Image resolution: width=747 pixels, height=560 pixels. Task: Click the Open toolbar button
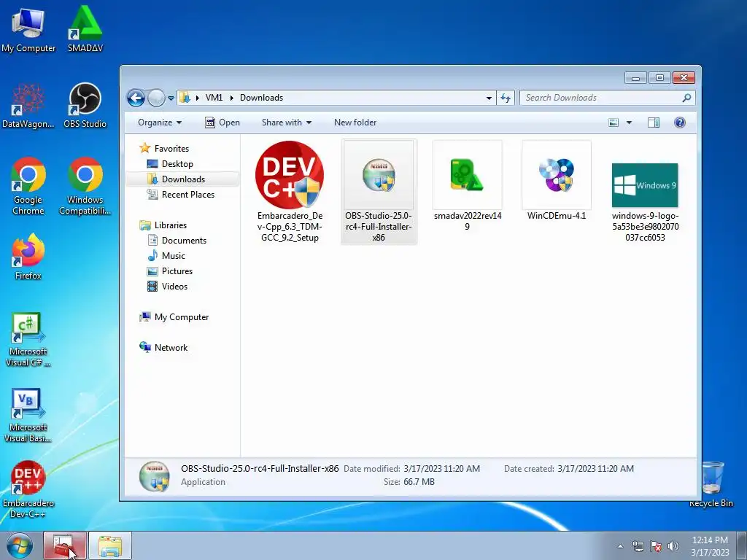click(x=222, y=122)
